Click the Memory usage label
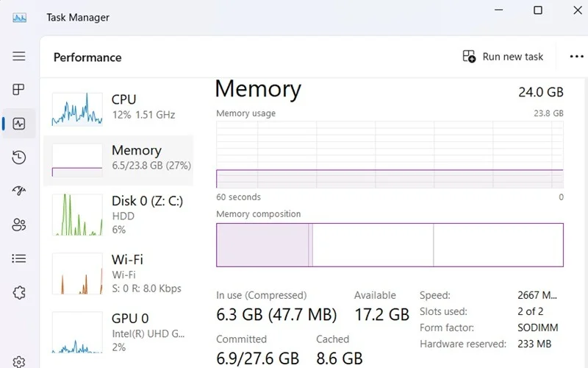This screenshot has width=588, height=368. click(246, 113)
